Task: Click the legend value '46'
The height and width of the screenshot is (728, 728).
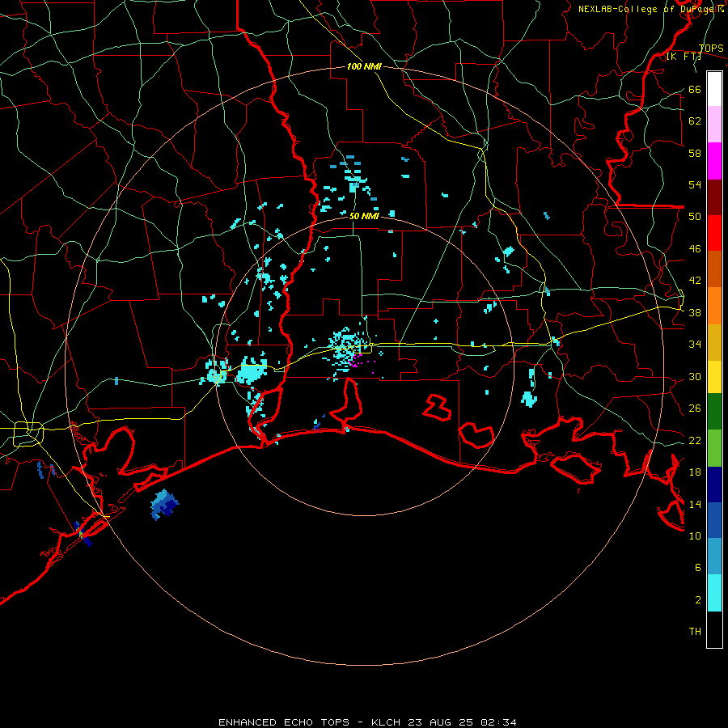Action: pos(695,249)
